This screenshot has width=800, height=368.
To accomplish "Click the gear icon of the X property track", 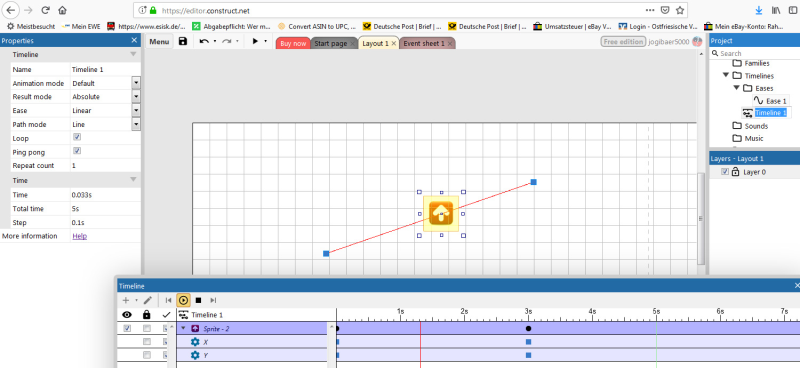I will 195,341.
